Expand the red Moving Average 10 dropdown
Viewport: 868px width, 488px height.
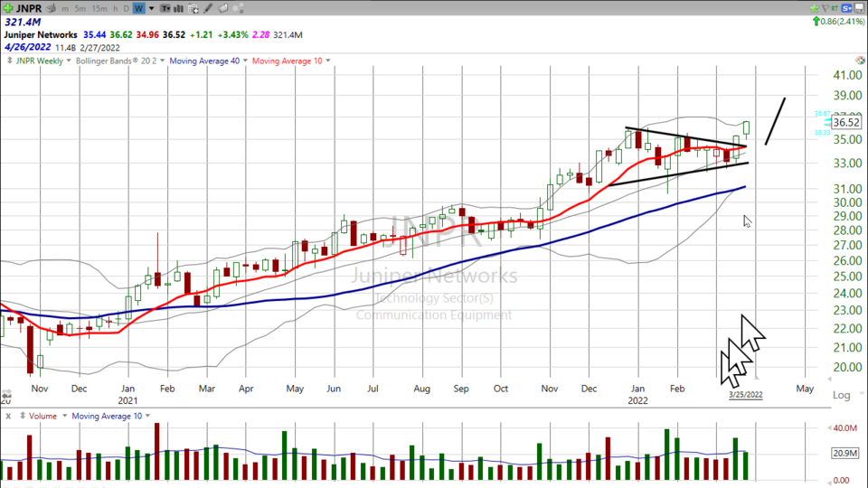coord(328,61)
